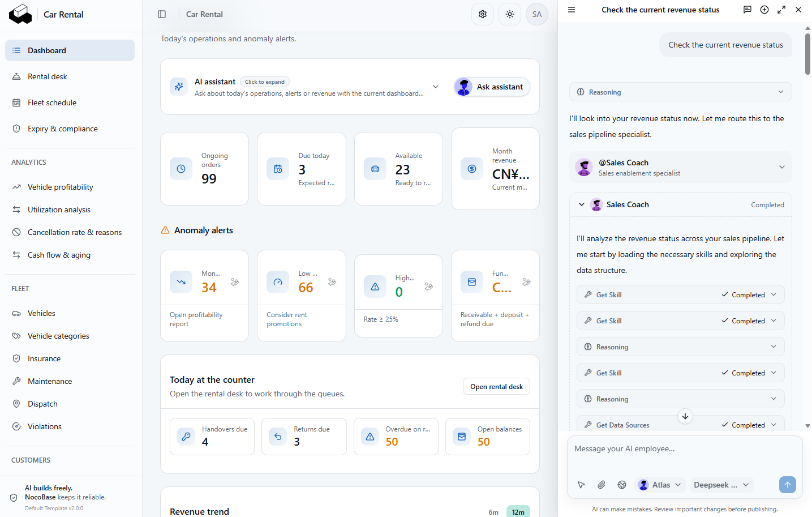The width and height of the screenshot is (812, 517).
Task: Send message with the arrow button
Action: pyautogui.click(x=788, y=485)
